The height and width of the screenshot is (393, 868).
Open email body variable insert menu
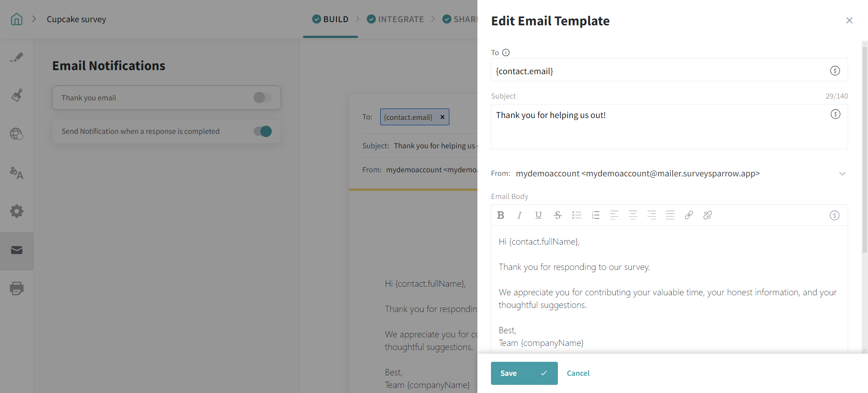coord(834,216)
